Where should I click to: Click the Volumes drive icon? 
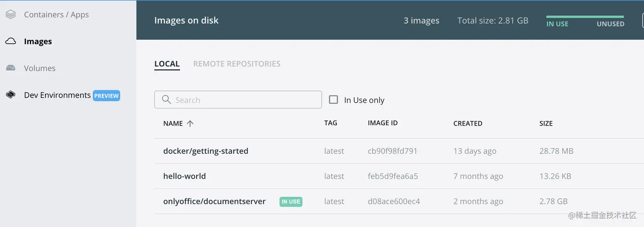[x=11, y=68]
